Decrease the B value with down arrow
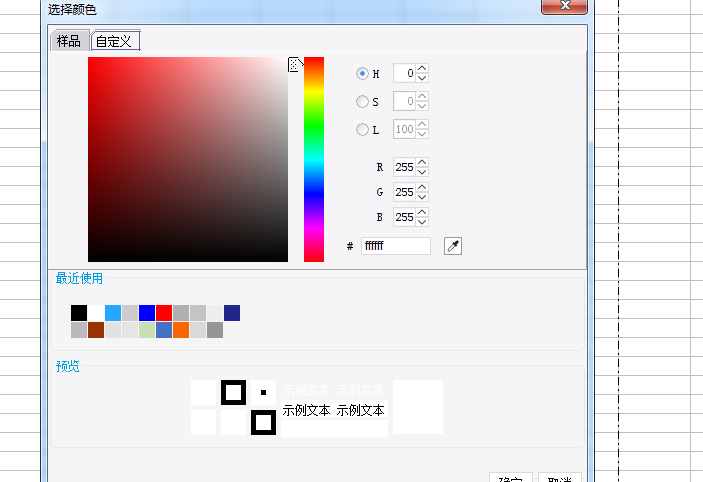 pos(422,222)
